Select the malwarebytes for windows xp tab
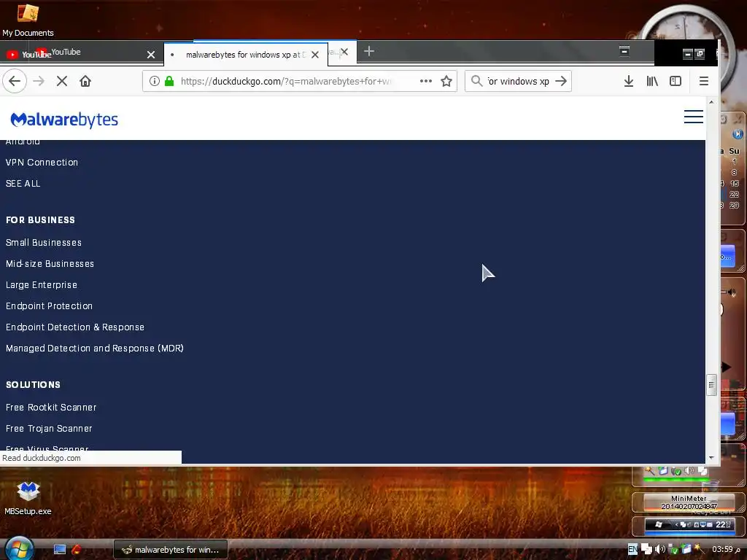 [x=245, y=54]
